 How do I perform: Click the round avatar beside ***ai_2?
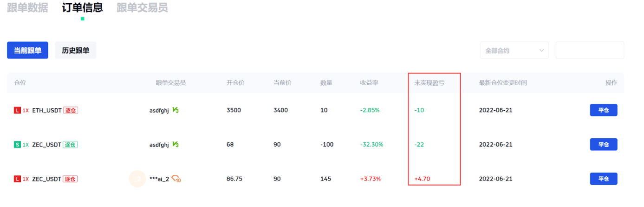pos(137,179)
